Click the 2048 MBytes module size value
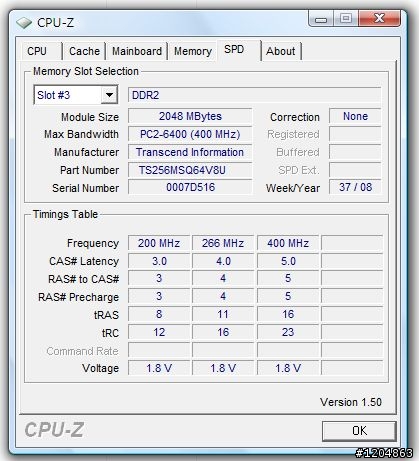419x461 pixels. click(x=190, y=116)
